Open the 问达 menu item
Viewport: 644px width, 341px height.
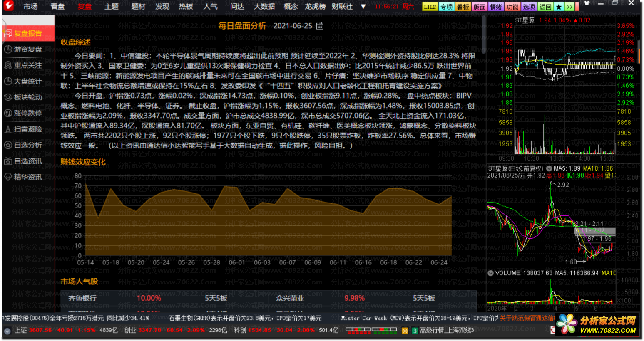[237, 7]
